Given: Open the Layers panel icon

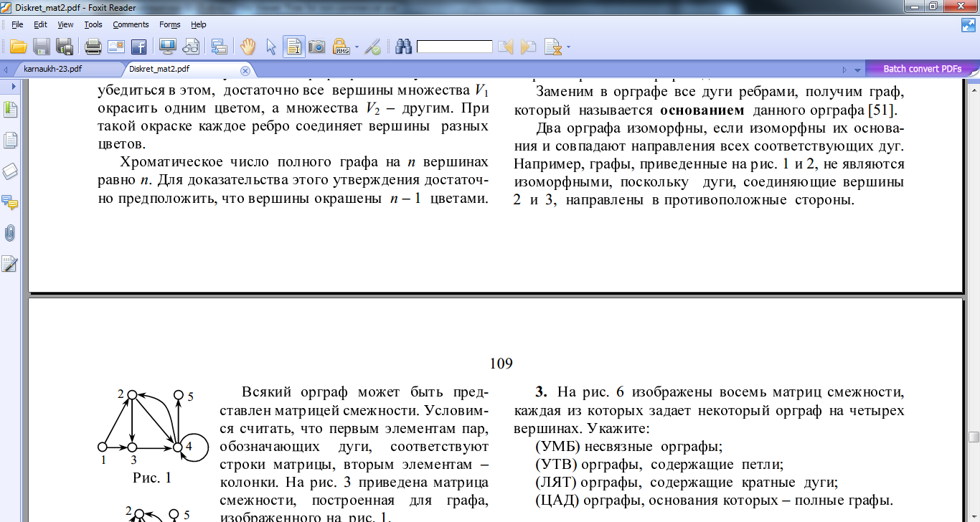Looking at the screenshot, I should [x=11, y=171].
